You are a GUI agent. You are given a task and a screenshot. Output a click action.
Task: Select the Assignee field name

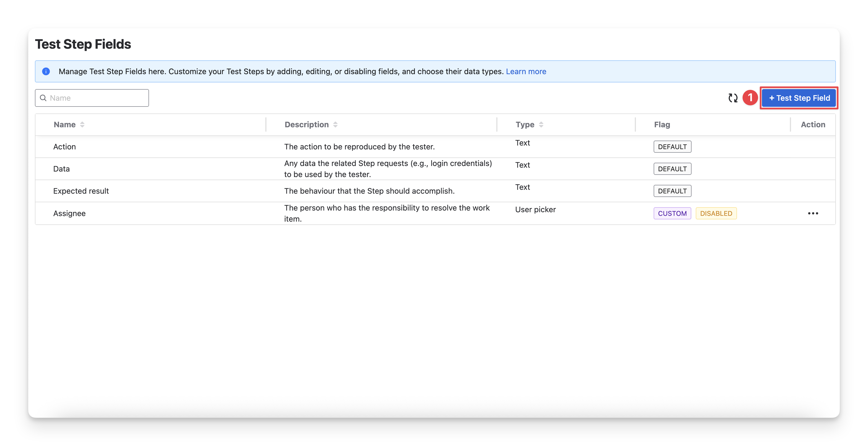coord(70,213)
